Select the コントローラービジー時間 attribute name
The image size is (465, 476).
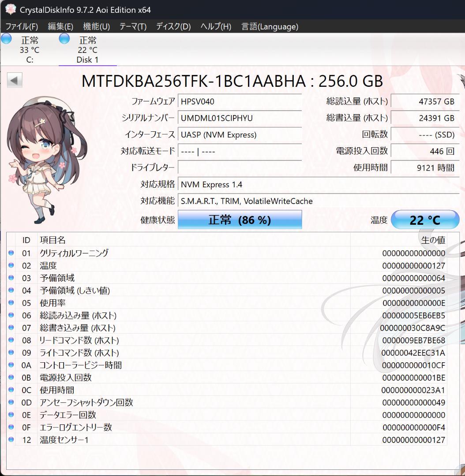pos(81,365)
